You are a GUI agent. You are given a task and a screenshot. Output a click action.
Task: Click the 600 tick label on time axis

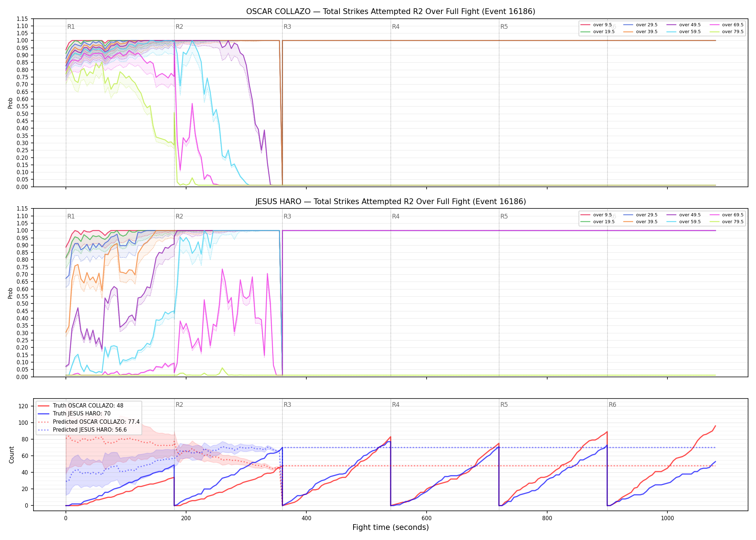click(427, 518)
